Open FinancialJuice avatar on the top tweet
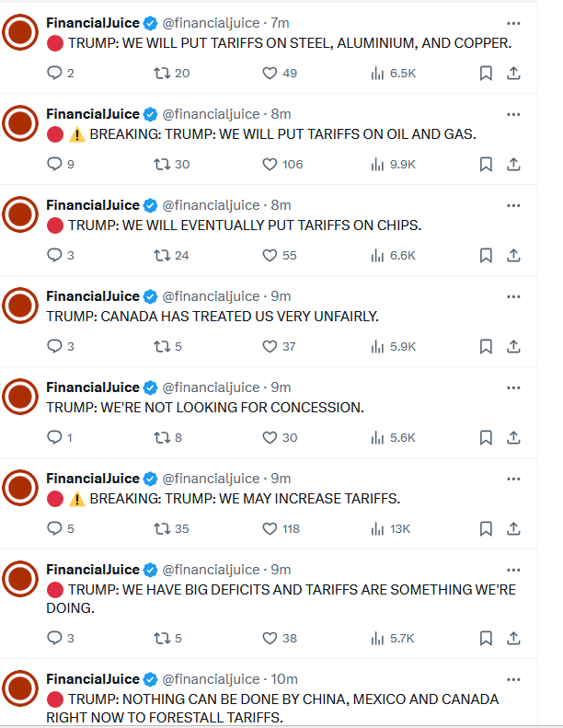The height and width of the screenshot is (728, 563). click(x=19, y=34)
